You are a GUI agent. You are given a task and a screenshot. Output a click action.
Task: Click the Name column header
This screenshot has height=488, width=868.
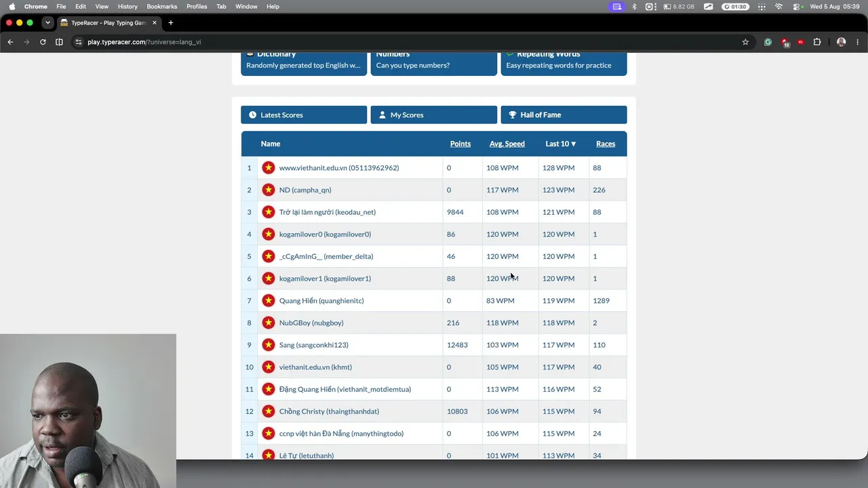[x=271, y=144]
